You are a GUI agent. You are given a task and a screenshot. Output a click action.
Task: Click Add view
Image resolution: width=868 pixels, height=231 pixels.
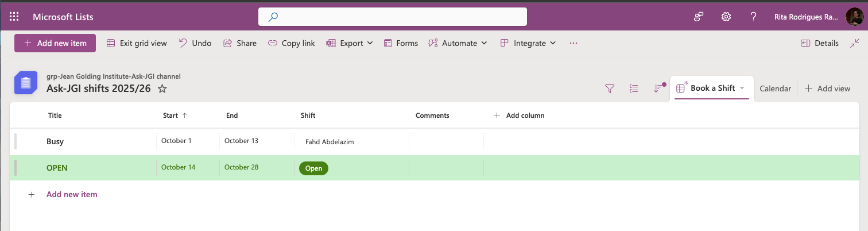coord(827,88)
